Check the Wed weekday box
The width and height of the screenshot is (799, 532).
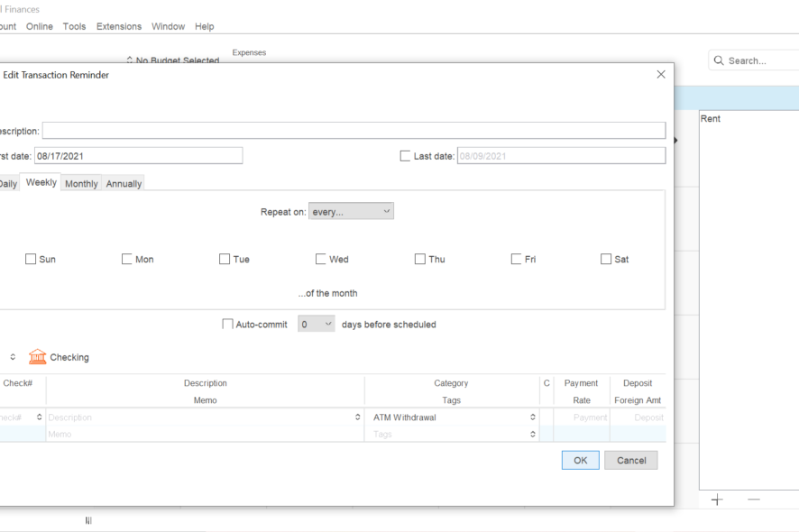point(321,260)
